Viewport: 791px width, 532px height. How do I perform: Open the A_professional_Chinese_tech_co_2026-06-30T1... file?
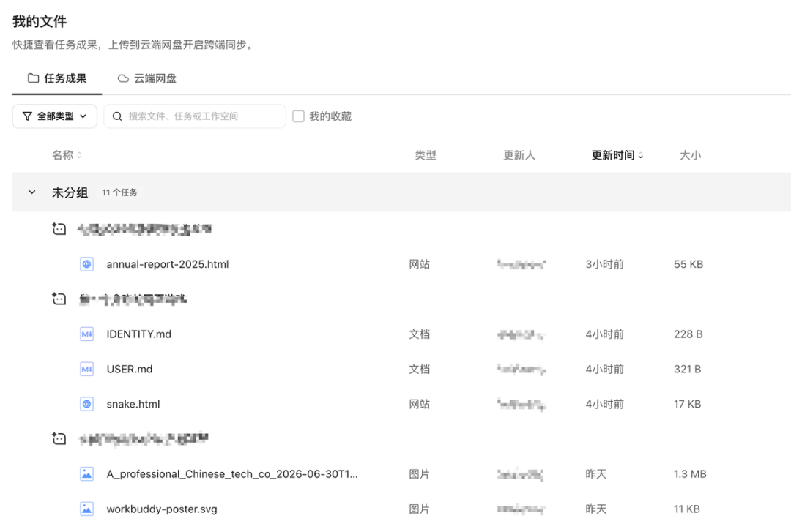pyautogui.click(x=232, y=474)
